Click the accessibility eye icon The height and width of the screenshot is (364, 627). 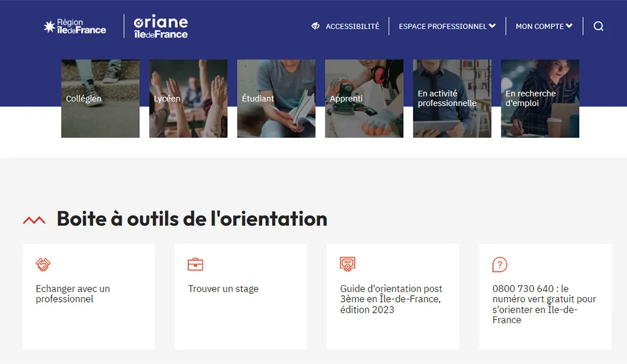[x=315, y=26]
